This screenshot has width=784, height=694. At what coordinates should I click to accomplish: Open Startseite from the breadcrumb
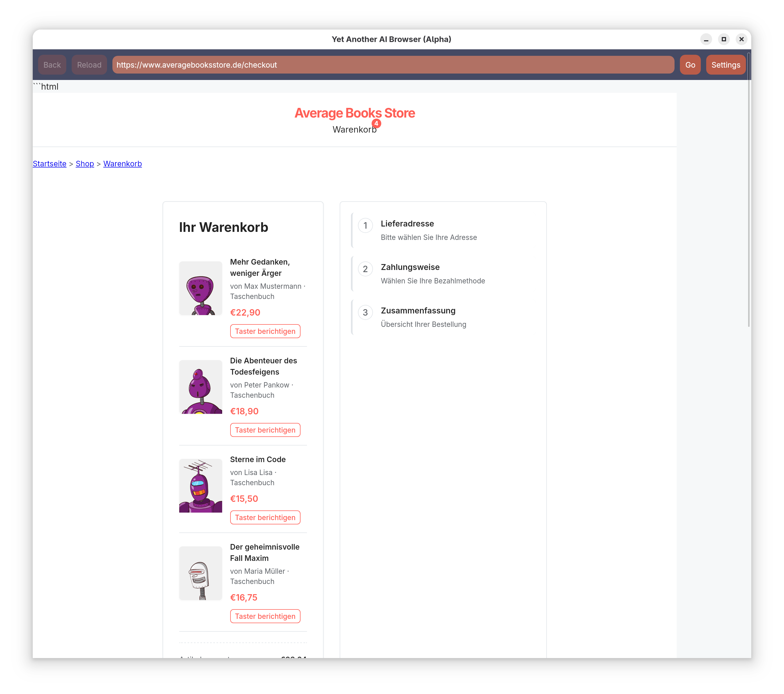49,164
